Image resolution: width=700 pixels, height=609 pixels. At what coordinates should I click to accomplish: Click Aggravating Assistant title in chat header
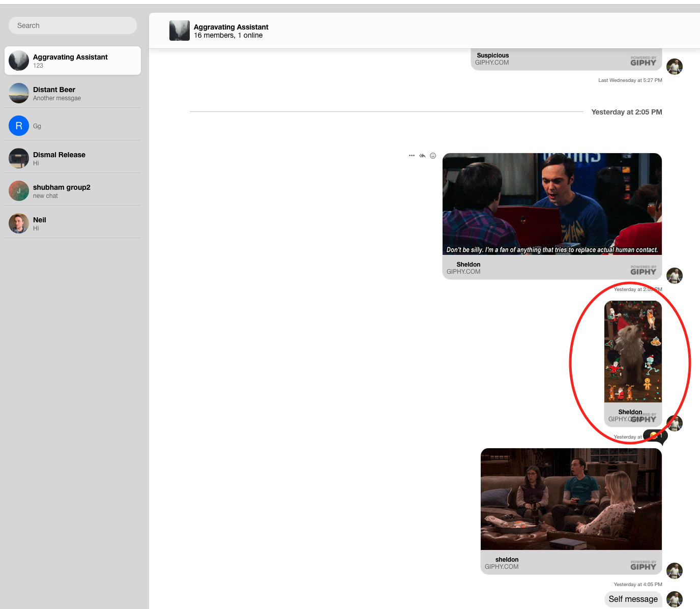pyautogui.click(x=231, y=27)
